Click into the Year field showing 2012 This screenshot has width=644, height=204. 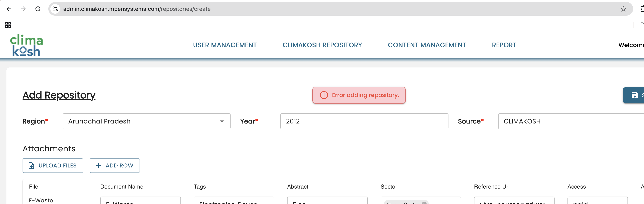tap(364, 121)
